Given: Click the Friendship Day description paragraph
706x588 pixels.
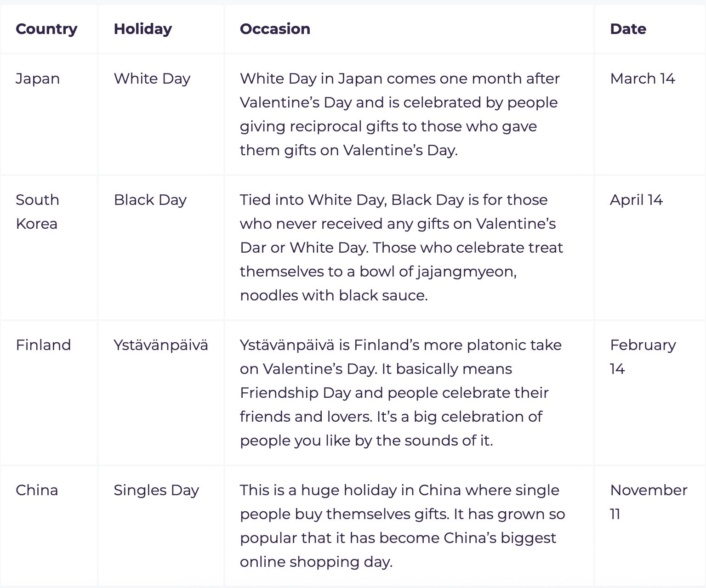Looking at the screenshot, I should pyautogui.click(x=401, y=393).
